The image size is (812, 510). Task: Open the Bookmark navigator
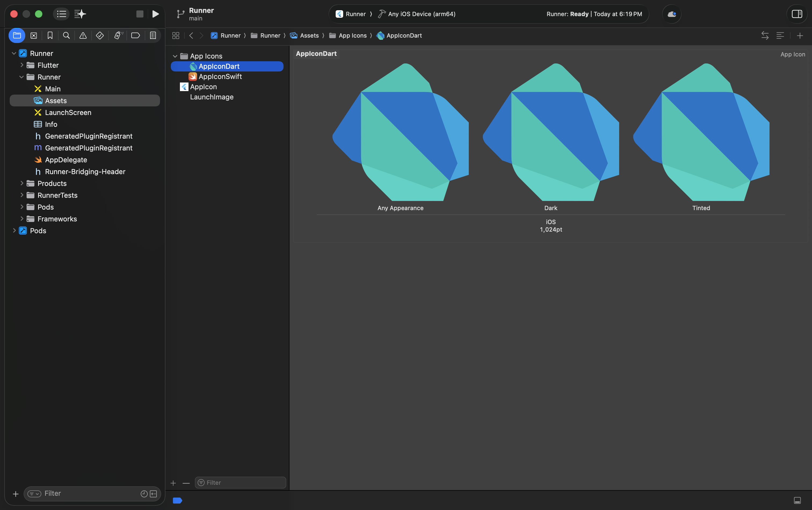point(50,35)
